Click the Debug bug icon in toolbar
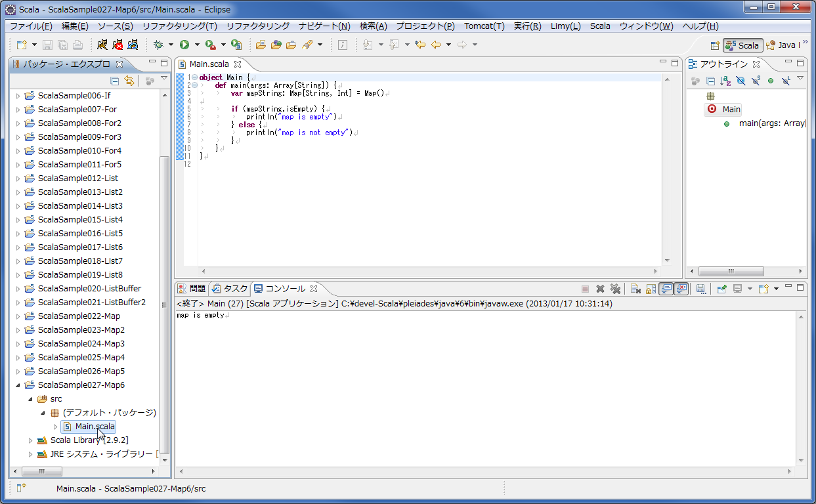 pyautogui.click(x=158, y=45)
